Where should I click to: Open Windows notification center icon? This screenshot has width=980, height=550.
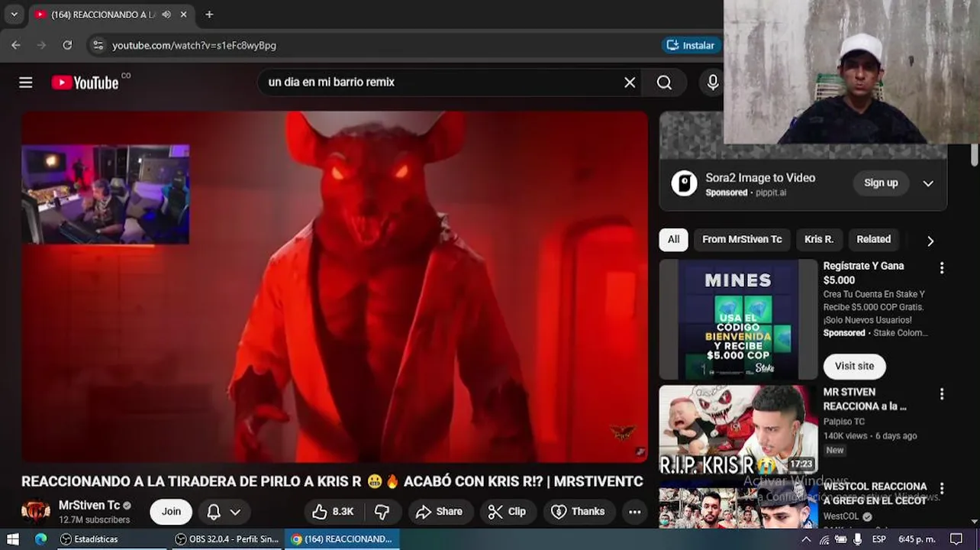tap(956, 539)
